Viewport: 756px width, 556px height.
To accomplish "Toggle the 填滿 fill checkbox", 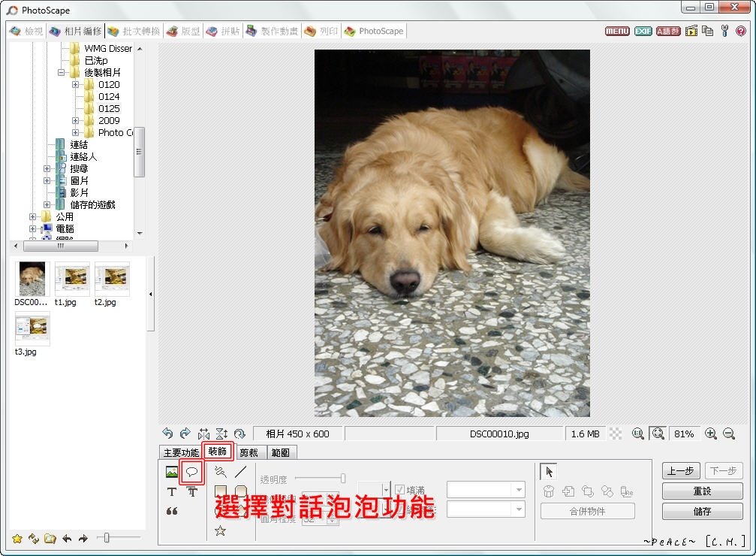I will (x=399, y=490).
